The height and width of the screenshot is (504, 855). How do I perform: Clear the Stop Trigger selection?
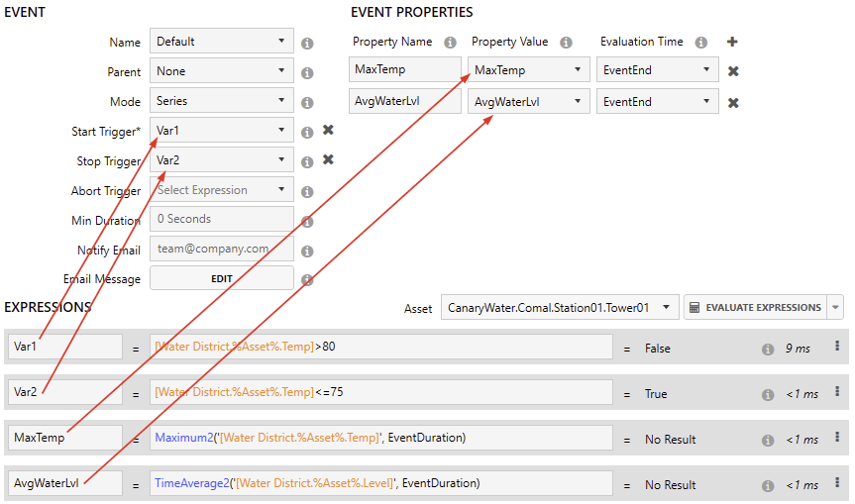(328, 160)
